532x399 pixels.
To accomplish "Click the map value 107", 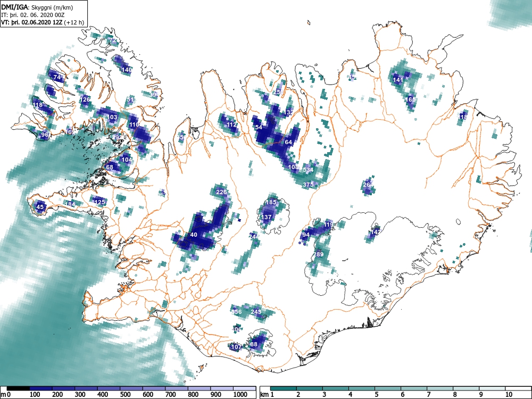I will click(236, 347).
